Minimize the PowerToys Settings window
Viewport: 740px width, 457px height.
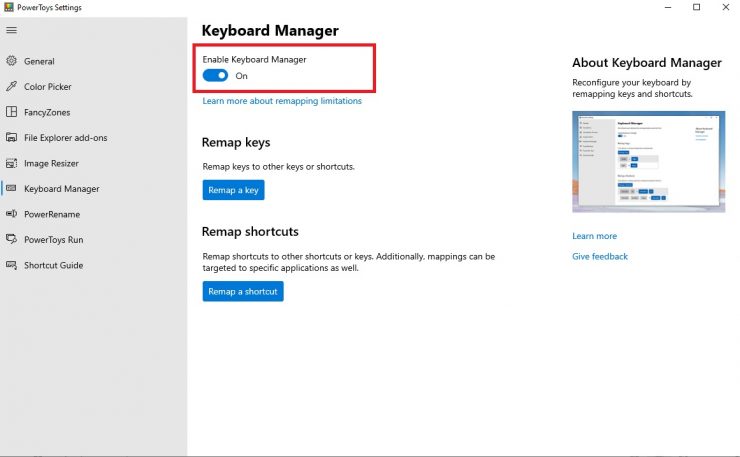pyautogui.click(x=668, y=7)
